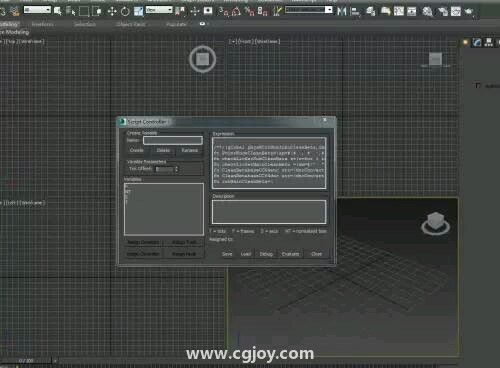
Task: Toggle the Angle Snap button
Action: click(x=236, y=12)
